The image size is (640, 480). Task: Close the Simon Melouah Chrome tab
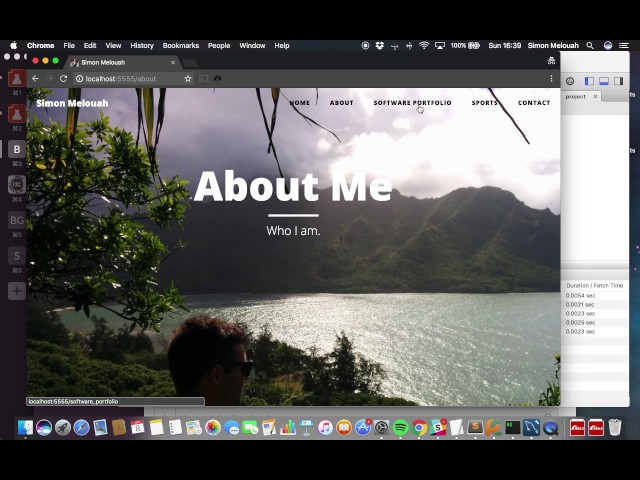[x=173, y=62]
